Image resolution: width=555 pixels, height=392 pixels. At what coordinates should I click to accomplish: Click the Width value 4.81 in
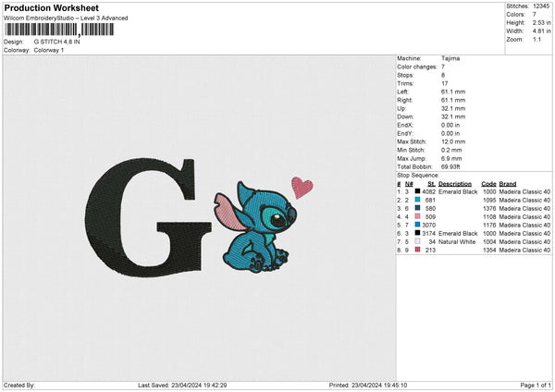tap(541, 31)
